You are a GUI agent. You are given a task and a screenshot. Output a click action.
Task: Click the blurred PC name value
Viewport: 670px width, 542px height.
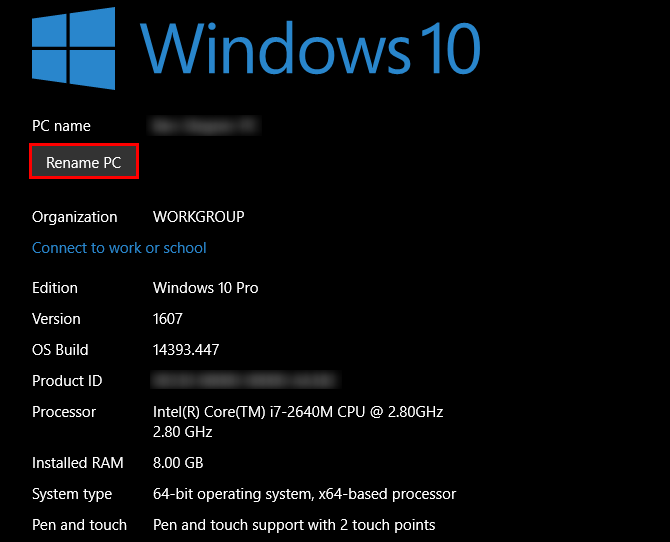click(204, 126)
